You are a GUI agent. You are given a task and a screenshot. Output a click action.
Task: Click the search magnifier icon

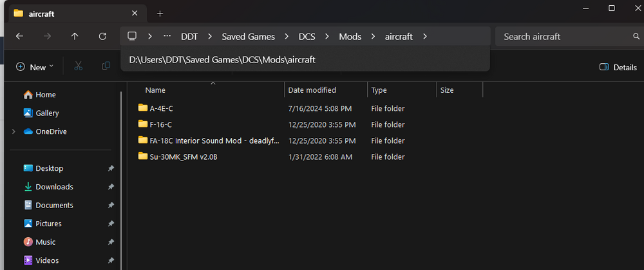636,37
